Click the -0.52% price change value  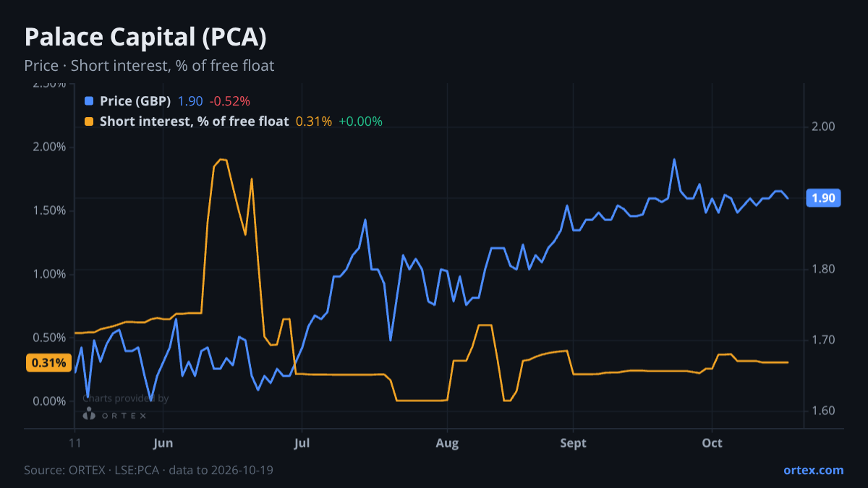(x=229, y=101)
